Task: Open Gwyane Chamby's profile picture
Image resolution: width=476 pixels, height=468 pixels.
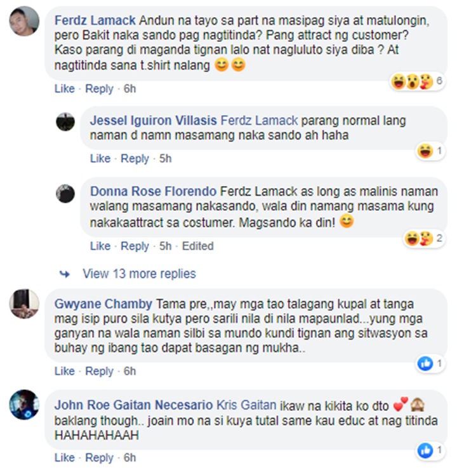Action: click(x=24, y=304)
